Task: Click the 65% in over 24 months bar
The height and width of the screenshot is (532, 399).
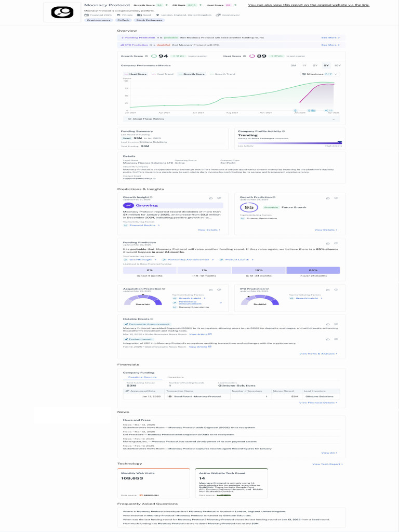Action: pos(313,270)
